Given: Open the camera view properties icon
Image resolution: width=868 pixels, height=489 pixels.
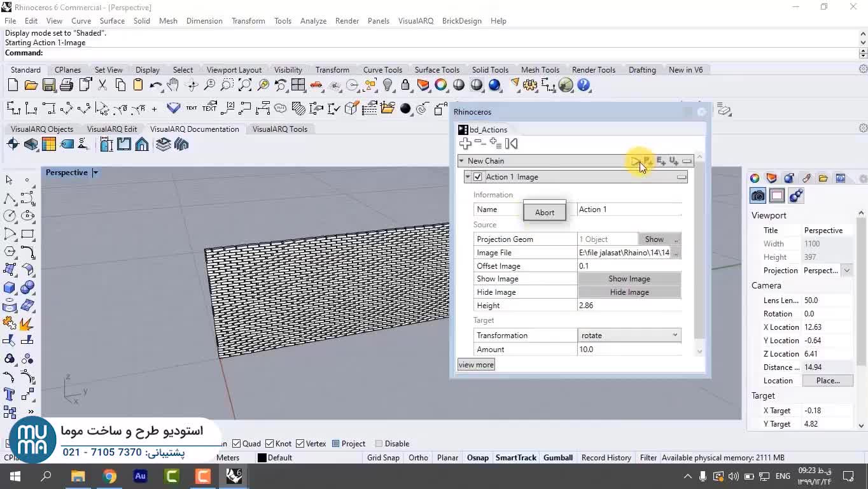Looking at the screenshot, I should pyautogui.click(x=758, y=195).
